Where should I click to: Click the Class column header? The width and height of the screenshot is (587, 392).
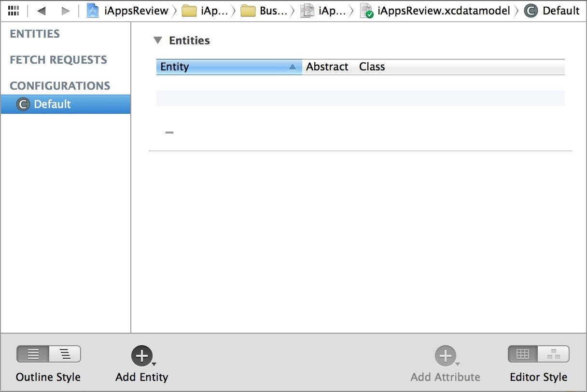pos(372,67)
